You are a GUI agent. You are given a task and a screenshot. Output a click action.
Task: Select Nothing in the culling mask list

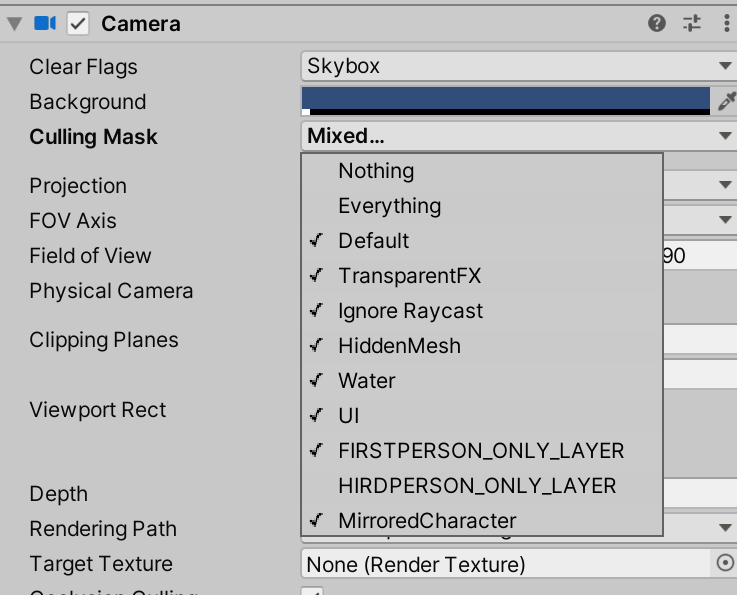(376, 171)
